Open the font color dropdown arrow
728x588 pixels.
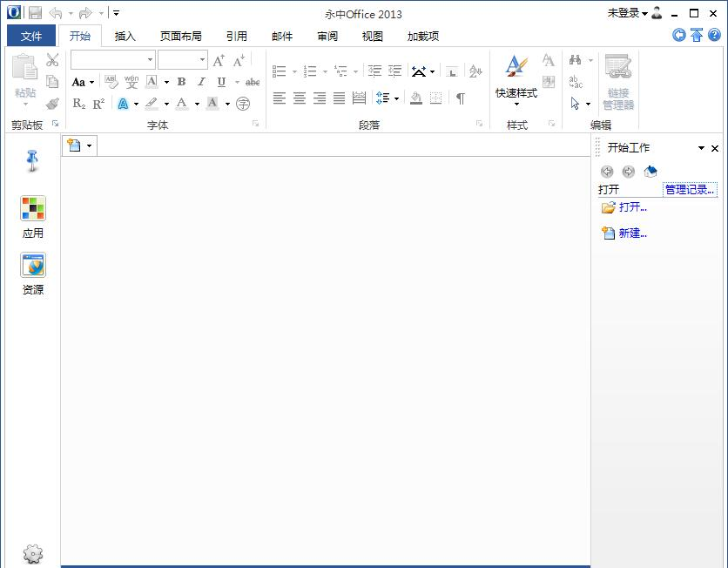pyautogui.click(x=197, y=104)
